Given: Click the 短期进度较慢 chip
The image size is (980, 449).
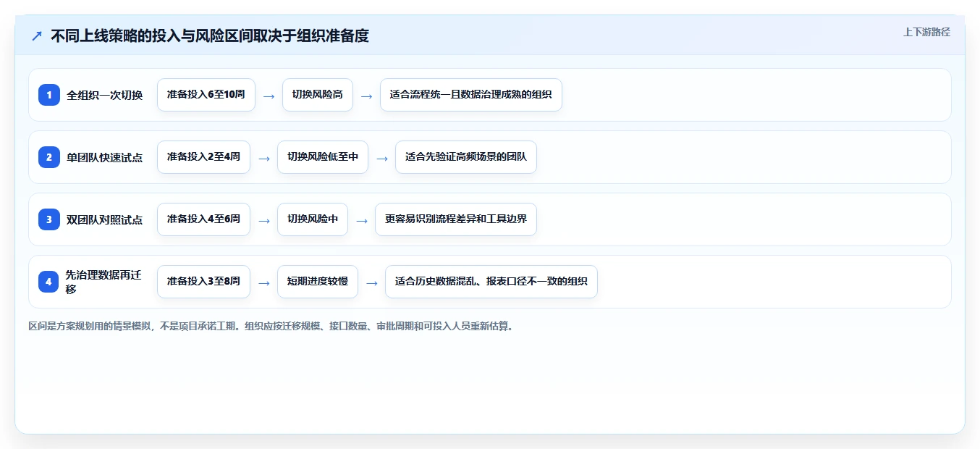Looking at the screenshot, I should 318,282.
